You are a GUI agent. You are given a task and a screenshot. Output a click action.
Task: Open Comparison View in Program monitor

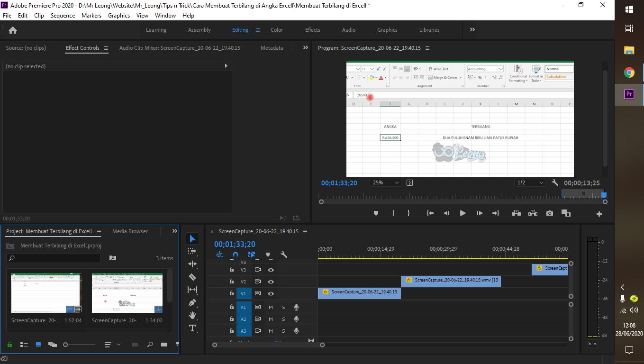[565, 213]
